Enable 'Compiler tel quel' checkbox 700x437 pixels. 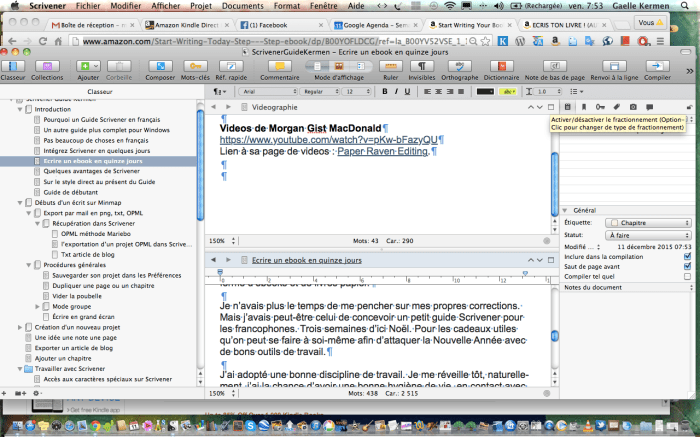tap(686, 276)
